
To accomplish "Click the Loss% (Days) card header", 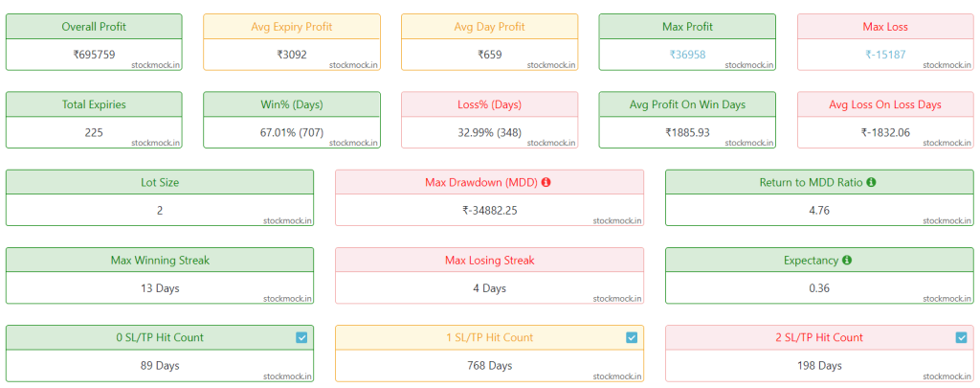I will pos(489,104).
